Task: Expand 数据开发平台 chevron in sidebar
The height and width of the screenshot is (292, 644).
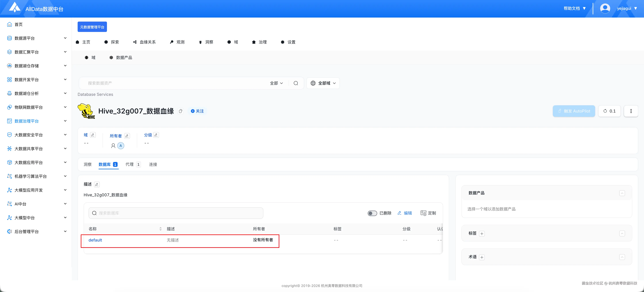Action: pyautogui.click(x=65, y=80)
